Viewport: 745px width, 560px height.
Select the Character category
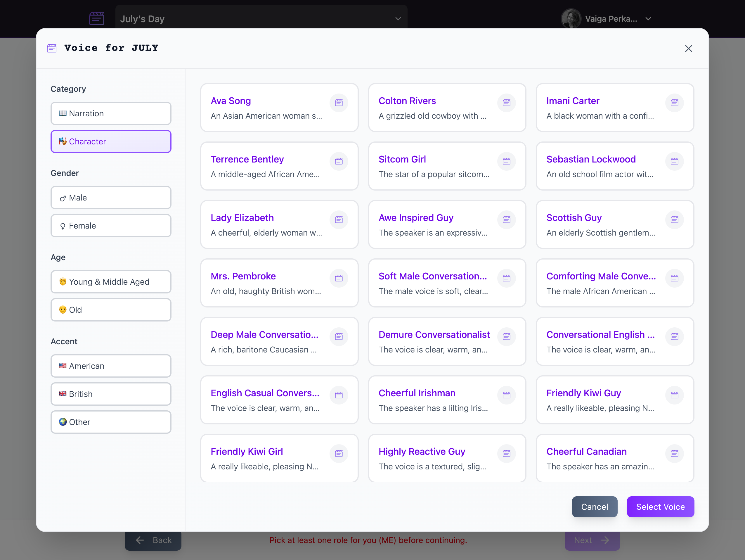(x=111, y=141)
